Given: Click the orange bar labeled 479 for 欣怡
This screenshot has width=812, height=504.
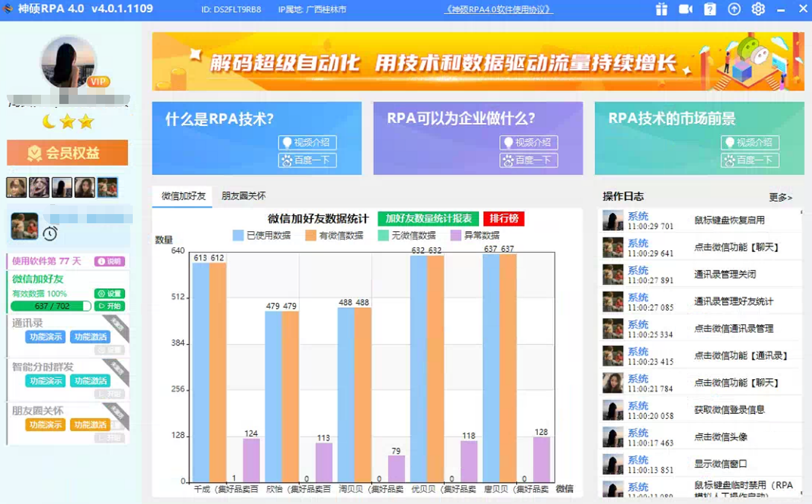Looking at the screenshot, I should pos(290,397).
